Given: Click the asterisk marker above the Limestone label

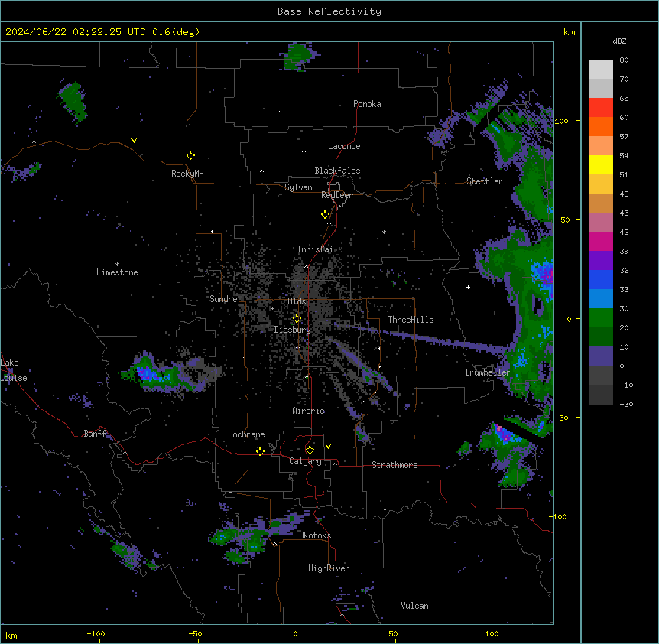Looking at the screenshot, I should (x=117, y=264).
